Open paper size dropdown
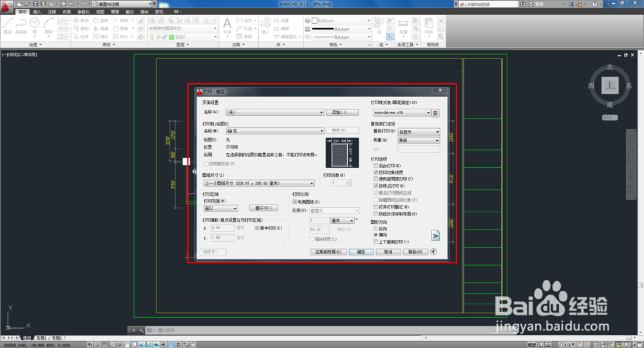The image size is (644, 348). click(259, 183)
